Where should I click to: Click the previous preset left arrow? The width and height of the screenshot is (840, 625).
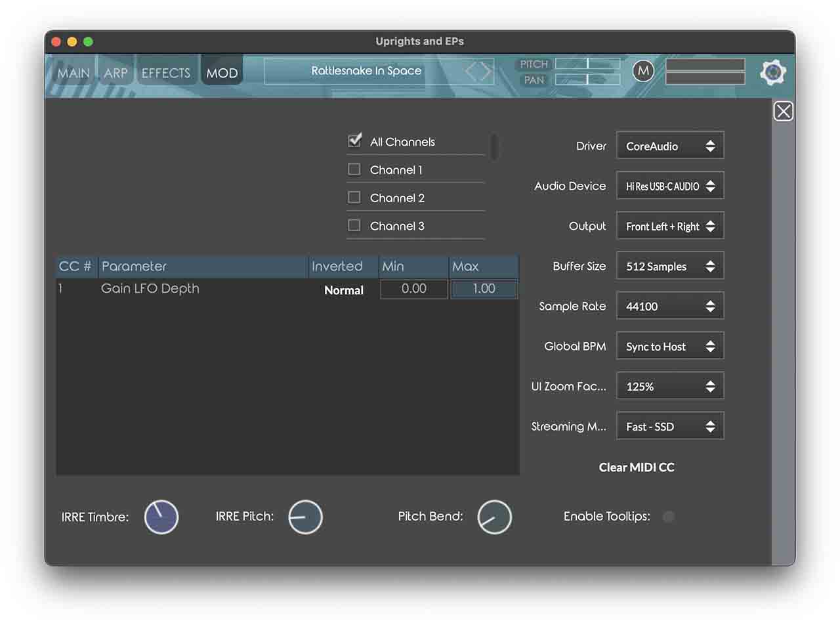click(x=471, y=72)
